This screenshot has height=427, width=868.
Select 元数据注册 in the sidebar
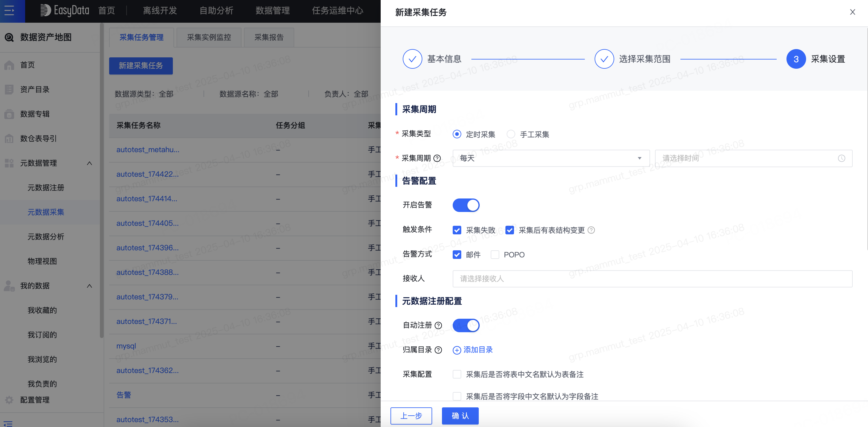[x=46, y=187]
